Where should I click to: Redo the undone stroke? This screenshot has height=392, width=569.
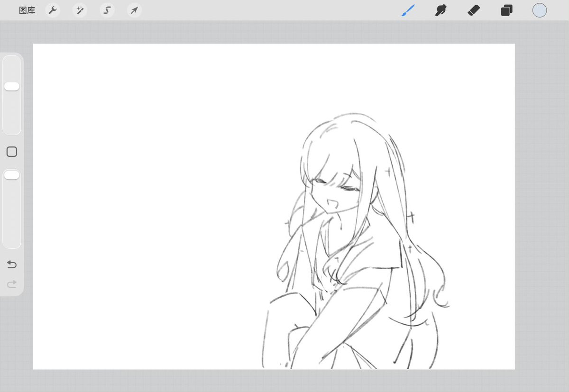point(12,284)
